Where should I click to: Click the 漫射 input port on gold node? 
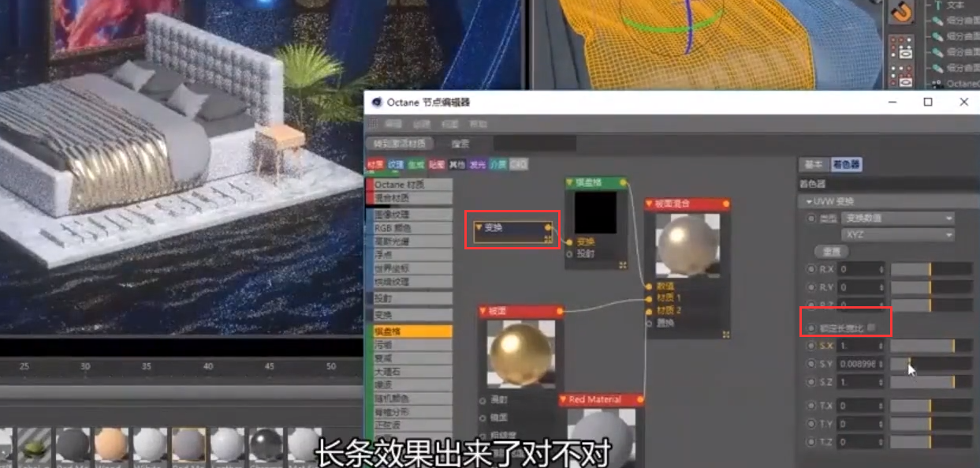pos(483,399)
